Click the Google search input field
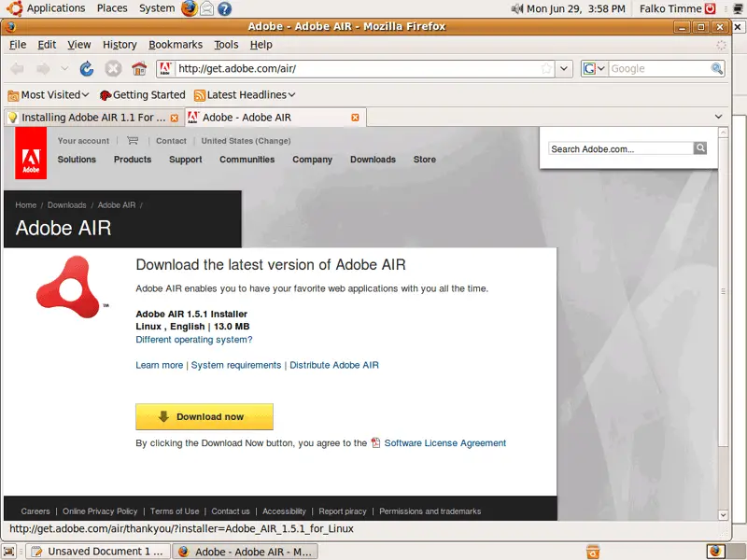This screenshot has width=747, height=560. [x=659, y=68]
